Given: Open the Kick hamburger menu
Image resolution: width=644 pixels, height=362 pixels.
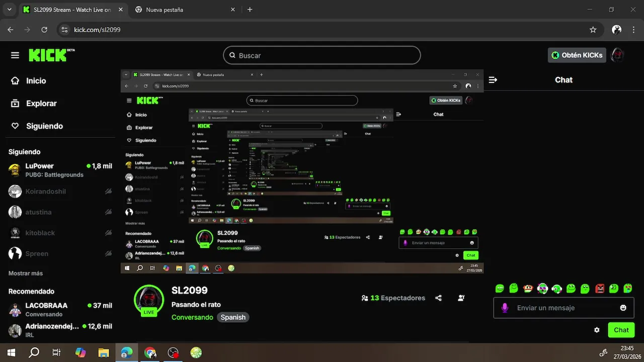Looking at the screenshot, I should click(15, 55).
